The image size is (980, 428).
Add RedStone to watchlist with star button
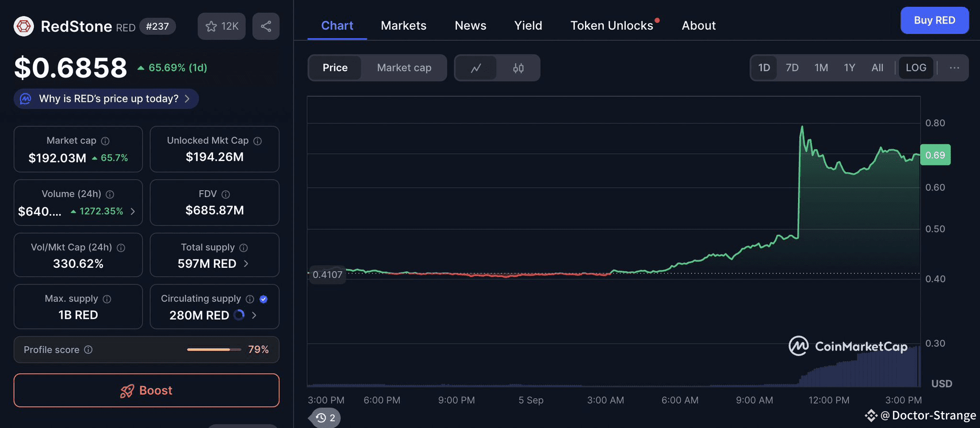tap(222, 26)
